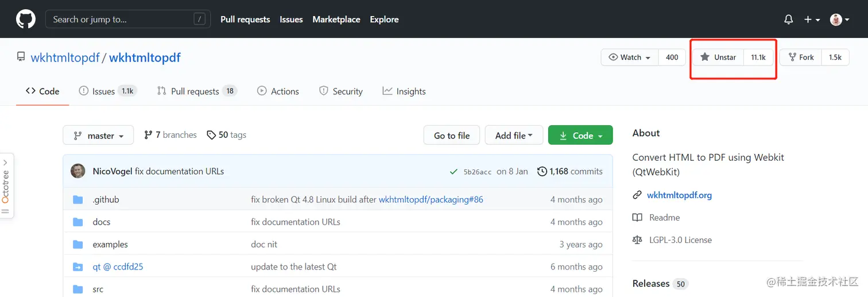Screen dimensions: 868x297
Task: Switch to the Issues tab
Action: 107,91
